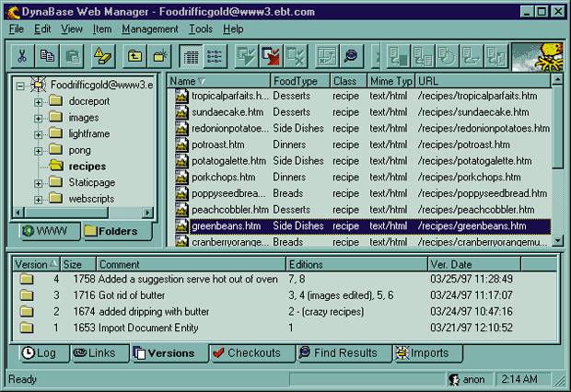Click the URL column header
This screenshot has width=571, height=392.
(x=483, y=81)
